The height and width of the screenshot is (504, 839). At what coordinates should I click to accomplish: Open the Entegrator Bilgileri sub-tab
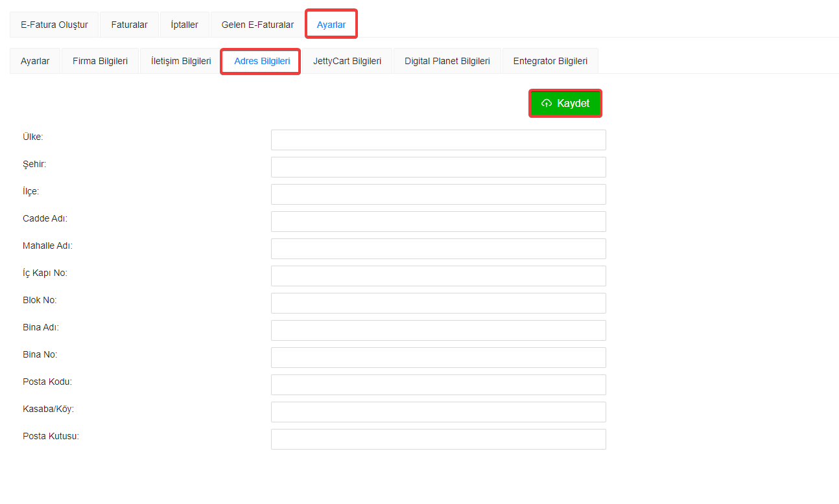pyautogui.click(x=550, y=61)
